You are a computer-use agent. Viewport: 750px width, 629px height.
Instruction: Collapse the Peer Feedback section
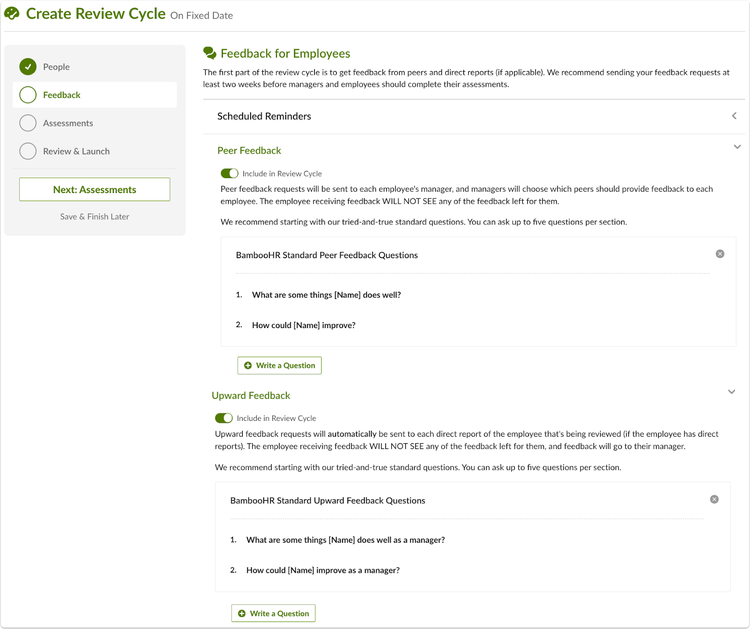tap(737, 147)
